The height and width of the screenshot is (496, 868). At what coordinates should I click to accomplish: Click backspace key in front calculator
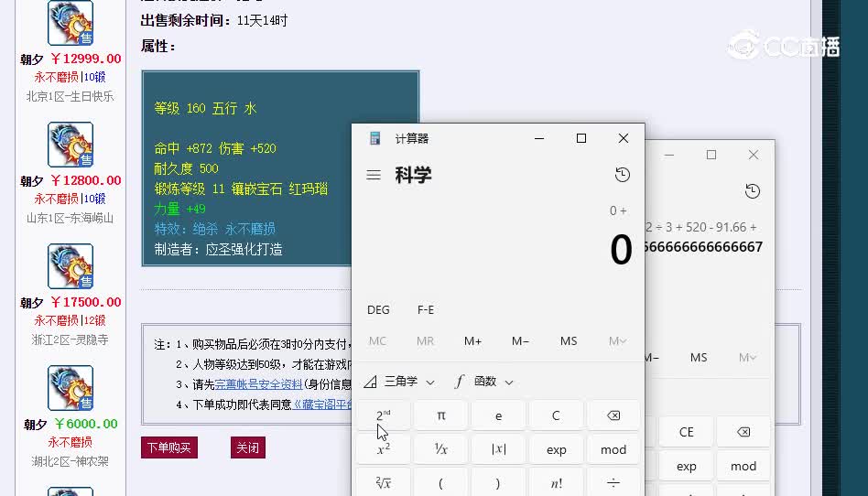coord(613,415)
